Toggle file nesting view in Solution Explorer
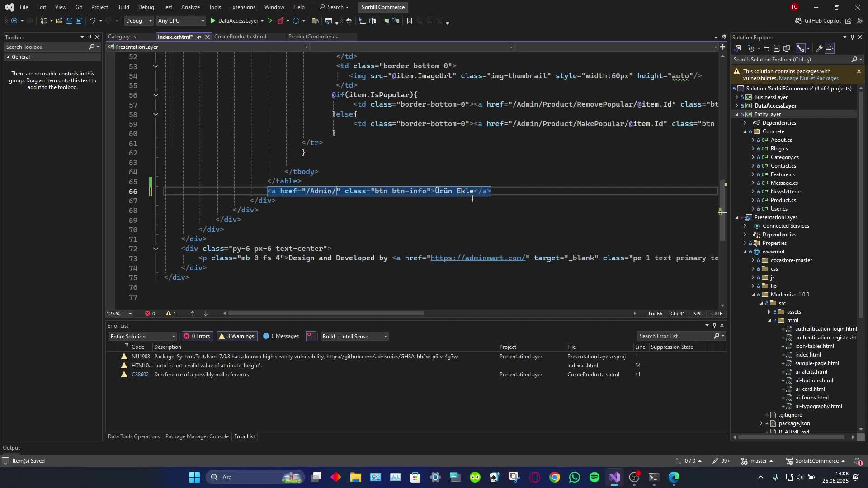This screenshot has height=488, width=868. 801,48
